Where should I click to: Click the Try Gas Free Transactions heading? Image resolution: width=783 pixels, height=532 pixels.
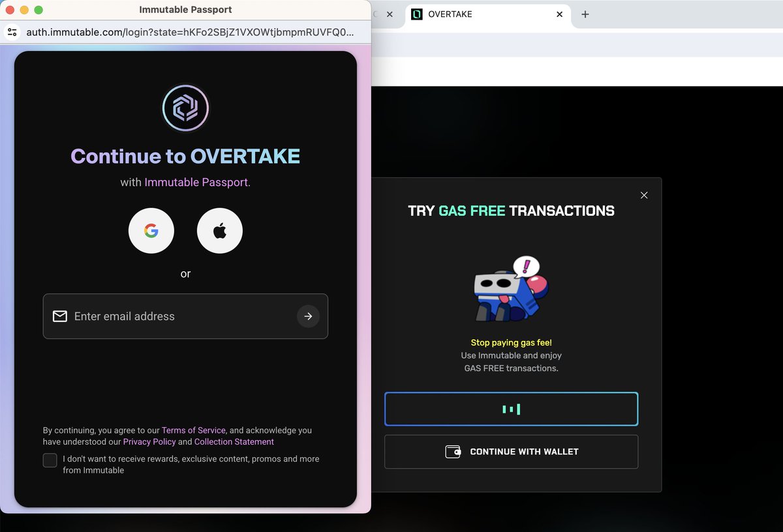click(511, 211)
